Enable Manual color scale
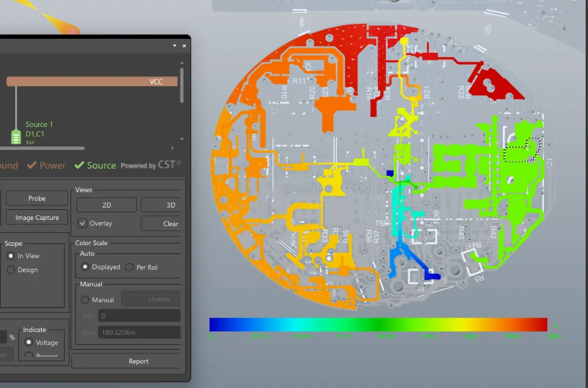Viewport: 588px width, 388px height. [x=85, y=300]
